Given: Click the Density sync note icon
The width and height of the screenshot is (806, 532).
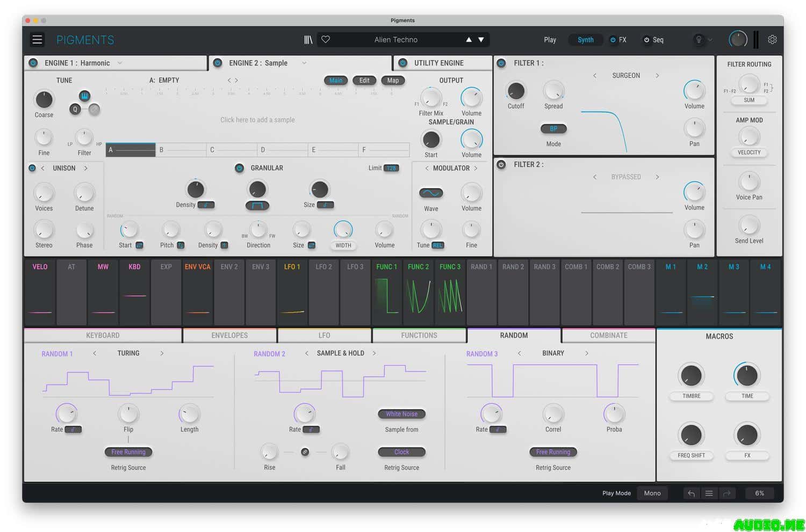Looking at the screenshot, I should (x=206, y=205).
